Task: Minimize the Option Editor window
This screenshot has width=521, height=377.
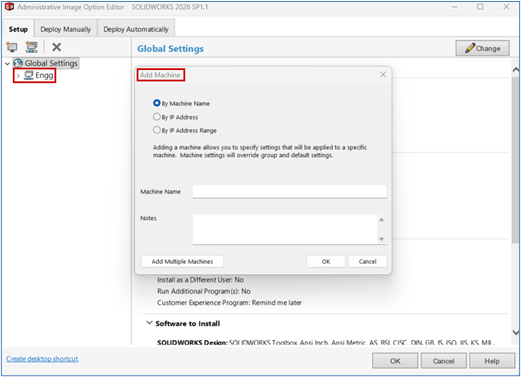Action: coord(454,7)
